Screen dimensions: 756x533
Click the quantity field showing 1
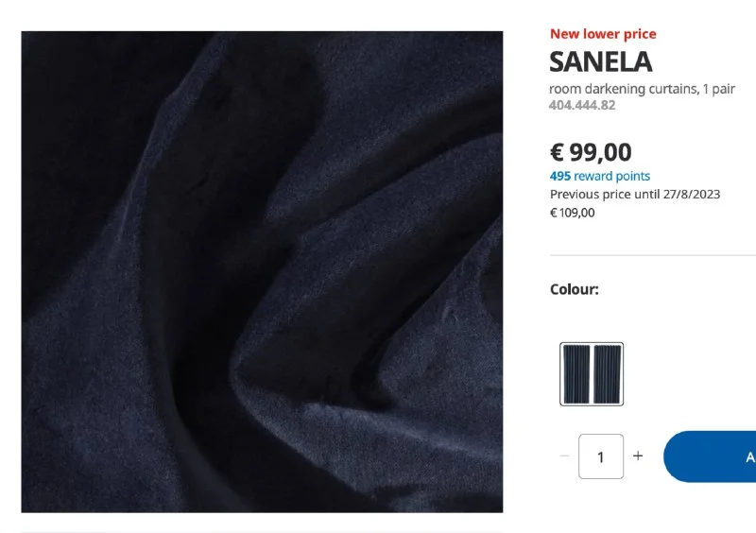(601, 456)
